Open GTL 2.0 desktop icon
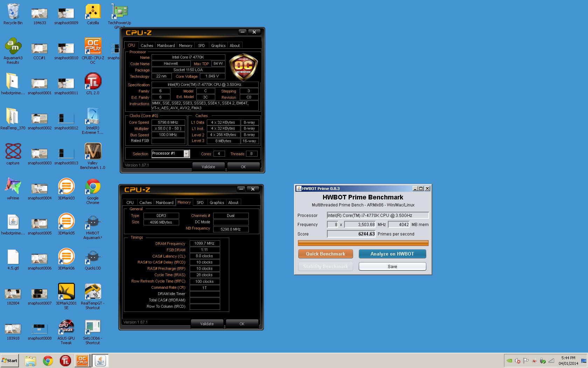 pyautogui.click(x=93, y=84)
